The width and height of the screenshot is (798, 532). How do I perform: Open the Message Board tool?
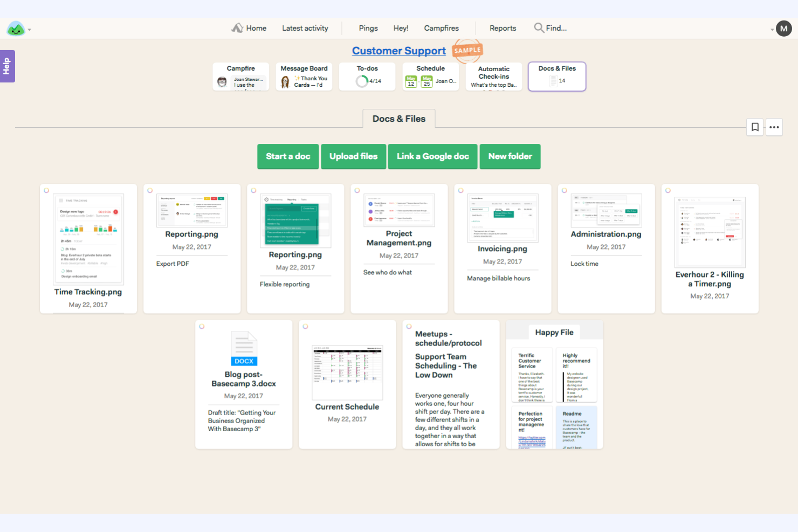(304, 76)
